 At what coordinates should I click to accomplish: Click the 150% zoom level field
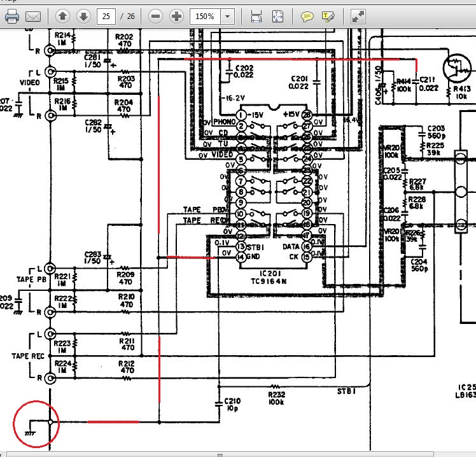click(204, 17)
